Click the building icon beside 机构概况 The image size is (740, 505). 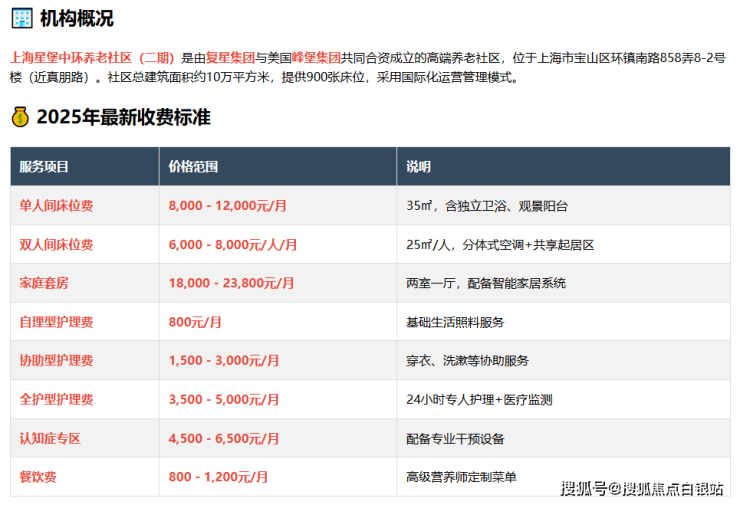[x=20, y=18]
